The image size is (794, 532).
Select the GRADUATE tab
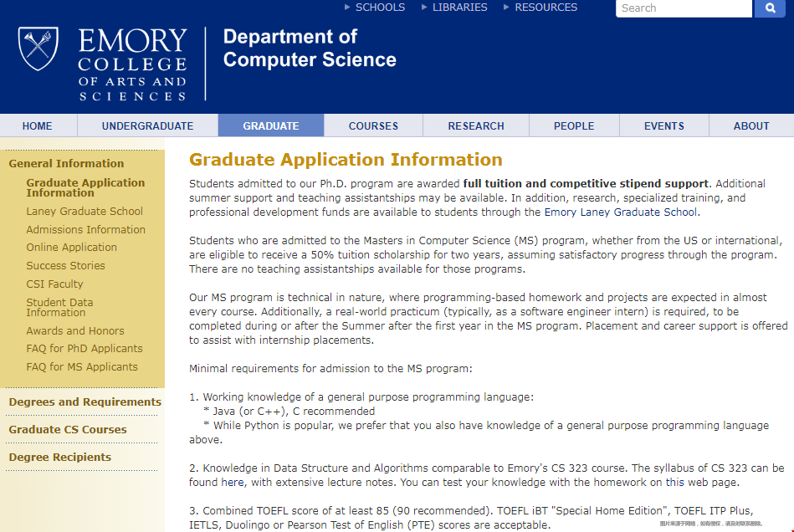(x=271, y=125)
